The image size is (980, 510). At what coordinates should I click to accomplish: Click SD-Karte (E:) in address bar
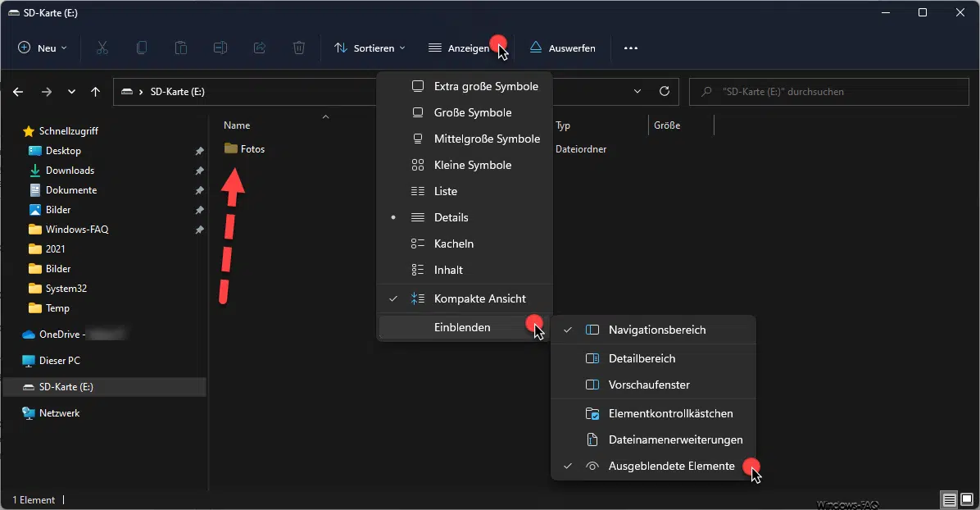point(178,91)
